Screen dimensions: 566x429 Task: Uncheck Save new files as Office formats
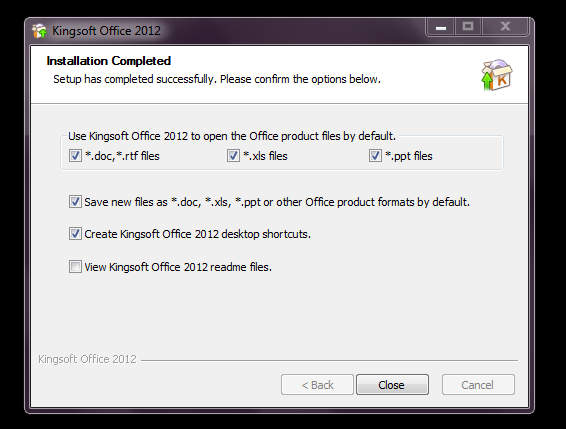coord(75,202)
